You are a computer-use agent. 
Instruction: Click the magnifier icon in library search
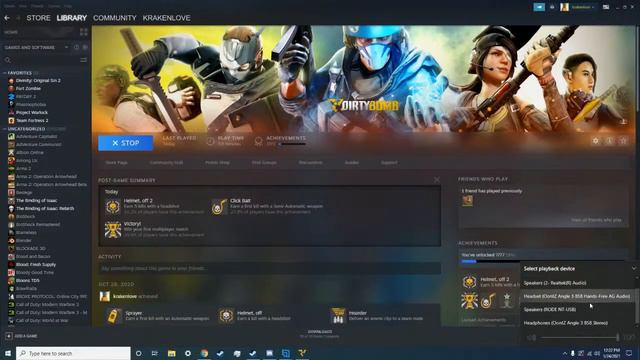click(x=8, y=60)
